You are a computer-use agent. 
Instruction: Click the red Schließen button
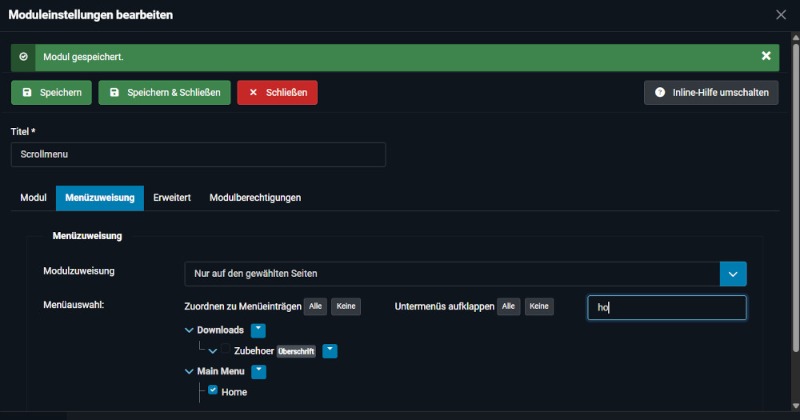pyautogui.click(x=277, y=92)
